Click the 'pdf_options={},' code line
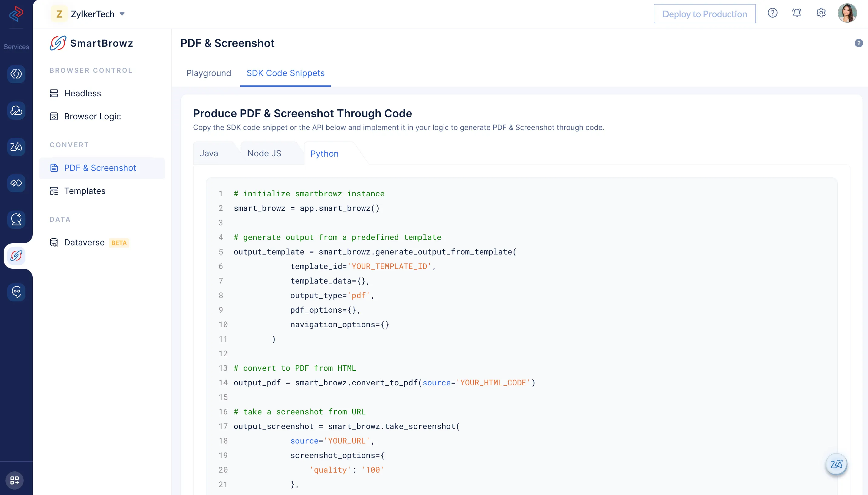This screenshot has width=868, height=495. coord(325,310)
